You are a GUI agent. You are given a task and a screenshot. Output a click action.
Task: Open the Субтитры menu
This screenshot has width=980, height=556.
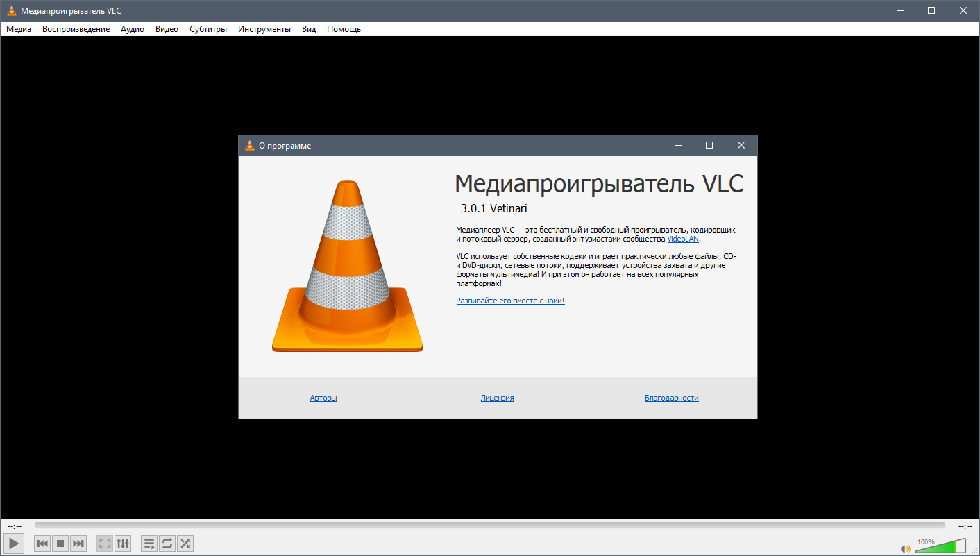[x=208, y=29]
